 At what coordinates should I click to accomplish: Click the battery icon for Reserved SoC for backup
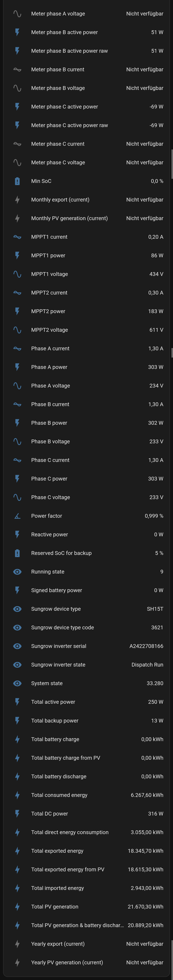point(17,553)
